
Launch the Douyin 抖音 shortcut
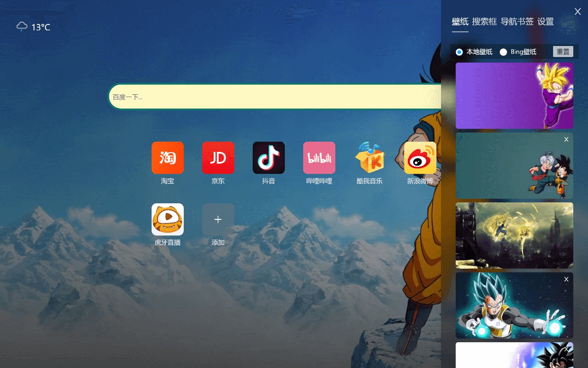click(269, 158)
